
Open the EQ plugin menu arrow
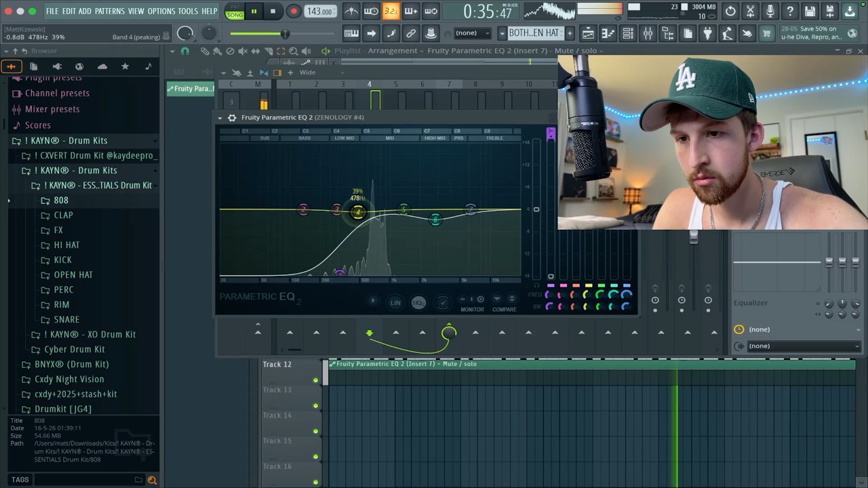(x=220, y=117)
